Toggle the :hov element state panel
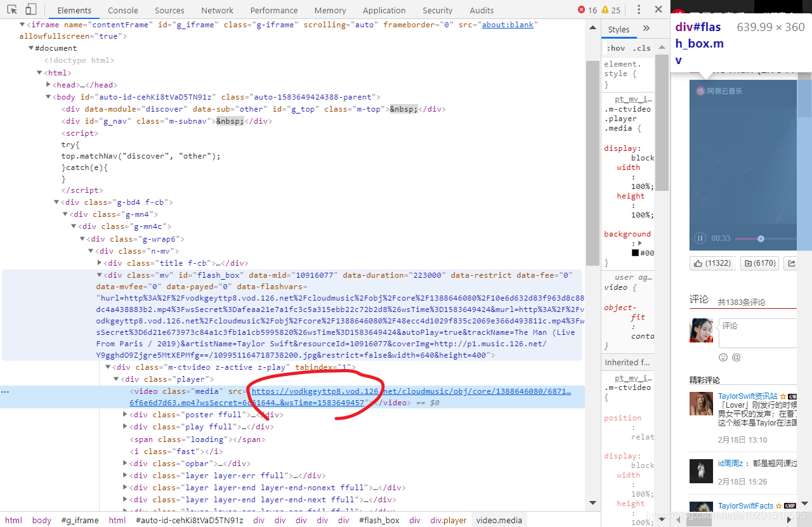 coord(615,48)
